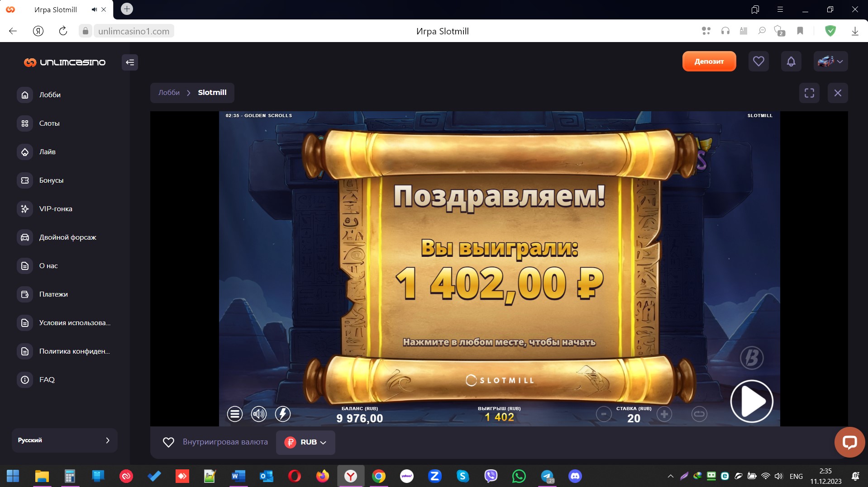This screenshot has height=487, width=868.
Task: Enable the reader mode icon
Action: click(744, 31)
